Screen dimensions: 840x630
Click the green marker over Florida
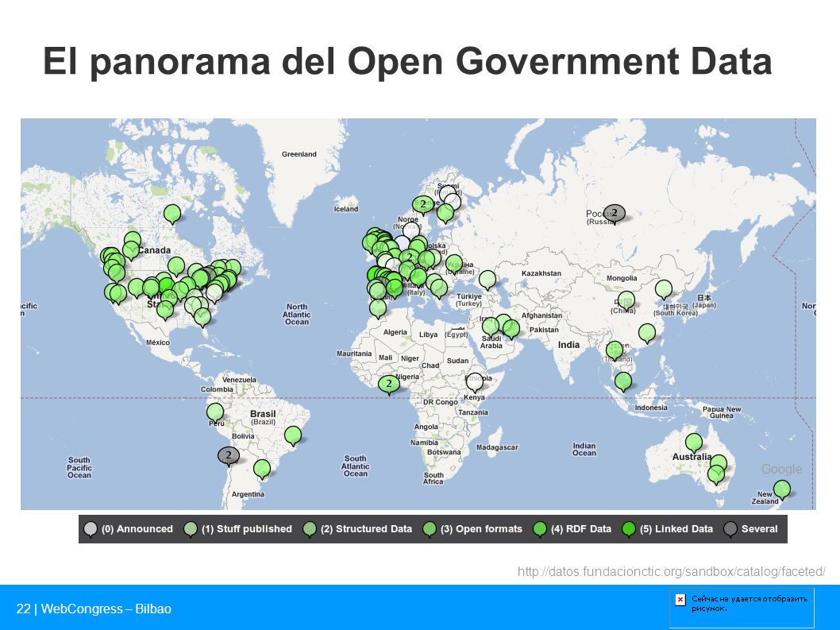pyautogui.click(x=202, y=317)
